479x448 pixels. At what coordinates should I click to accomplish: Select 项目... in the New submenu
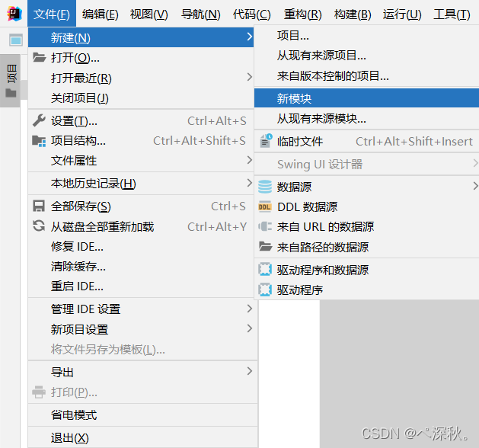point(366,36)
